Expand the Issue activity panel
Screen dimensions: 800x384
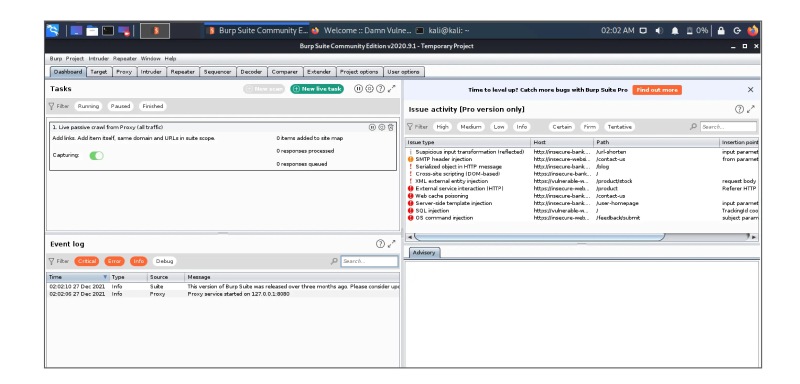pos(751,109)
